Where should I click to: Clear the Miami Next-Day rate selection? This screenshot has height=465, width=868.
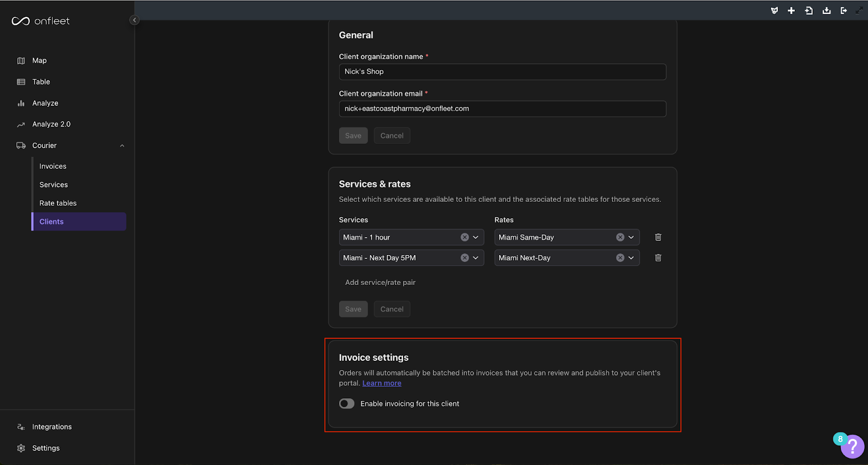click(620, 258)
